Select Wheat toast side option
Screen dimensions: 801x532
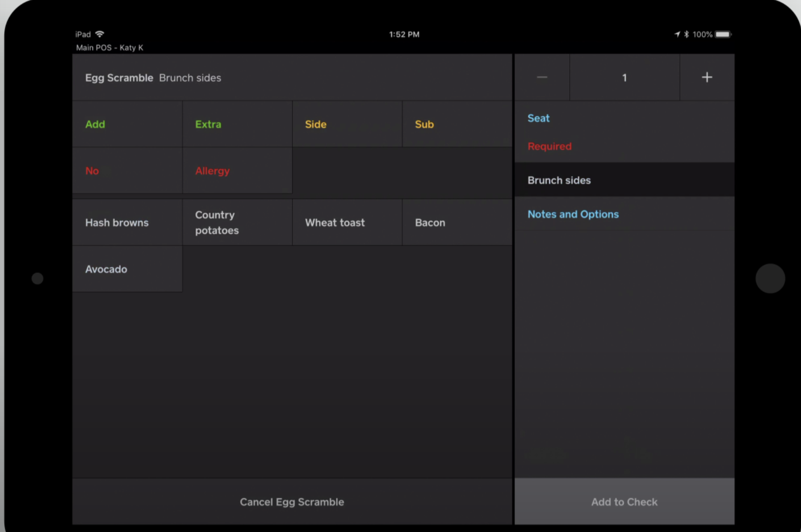point(347,223)
